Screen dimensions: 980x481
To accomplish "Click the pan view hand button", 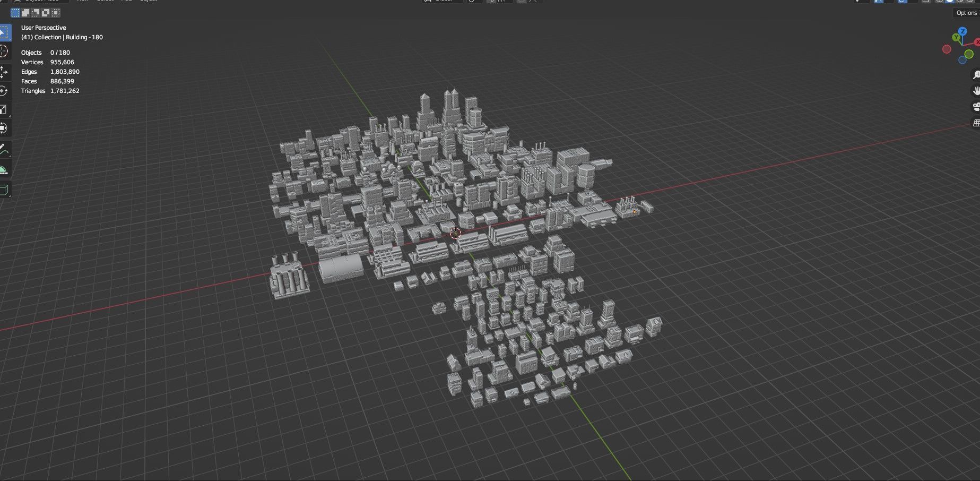I will pos(976,91).
